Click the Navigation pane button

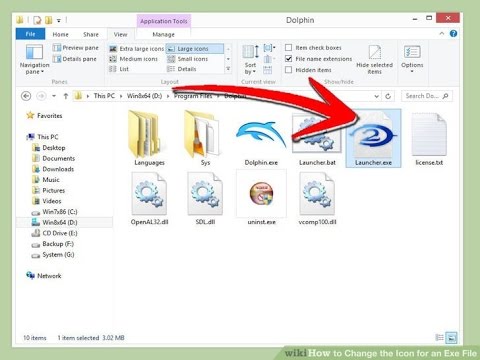pos(34,59)
